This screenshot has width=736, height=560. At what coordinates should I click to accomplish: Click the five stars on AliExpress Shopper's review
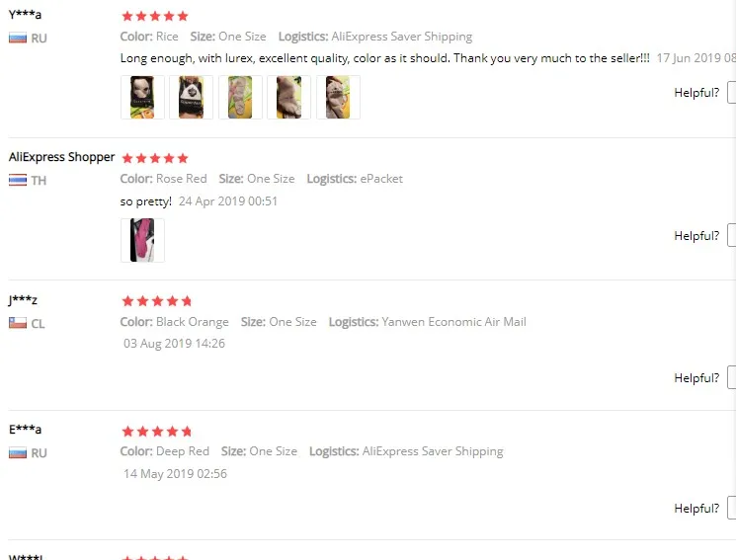pos(155,158)
